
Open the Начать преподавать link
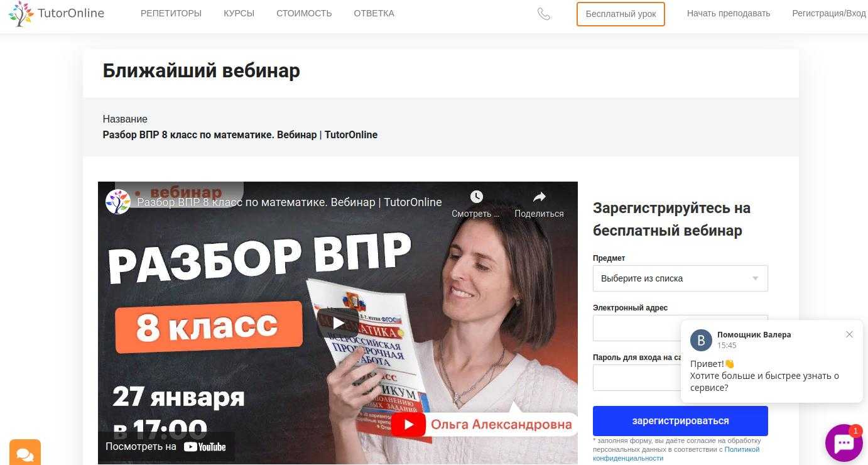729,13
